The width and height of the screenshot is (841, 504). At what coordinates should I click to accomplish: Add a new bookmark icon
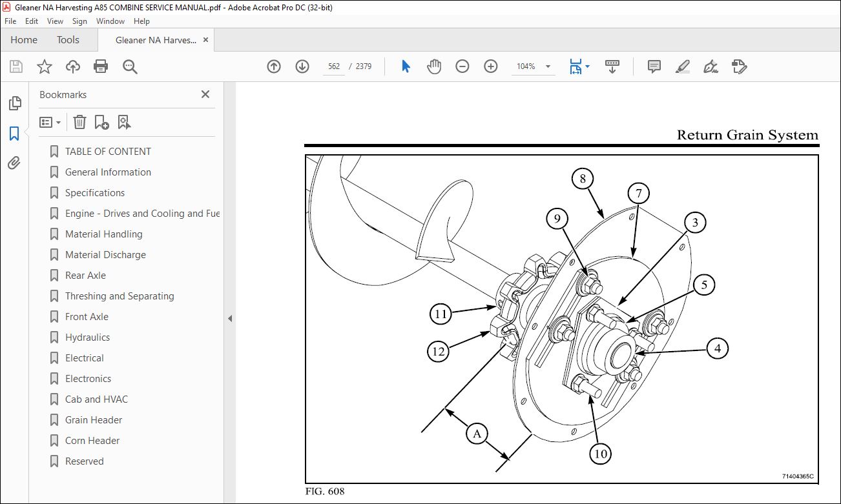(101, 122)
